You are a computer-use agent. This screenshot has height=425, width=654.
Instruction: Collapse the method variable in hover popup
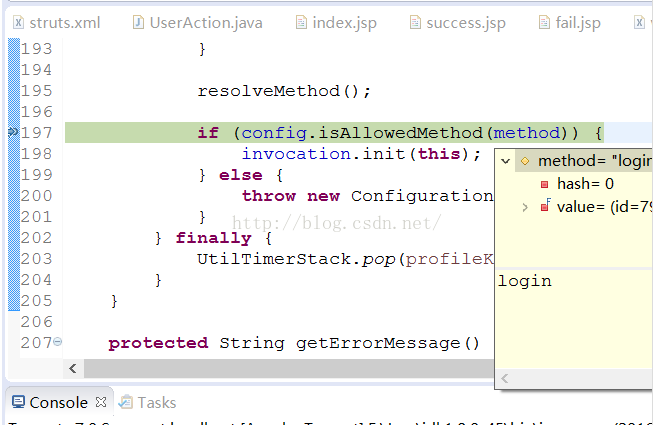[x=506, y=161]
